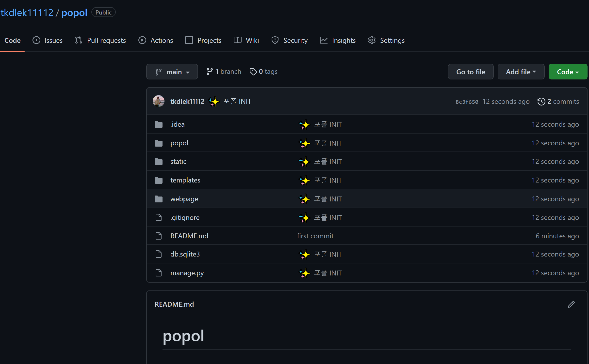The image size is (589, 364).
Task: Open the .idea folder
Action: (177, 124)
